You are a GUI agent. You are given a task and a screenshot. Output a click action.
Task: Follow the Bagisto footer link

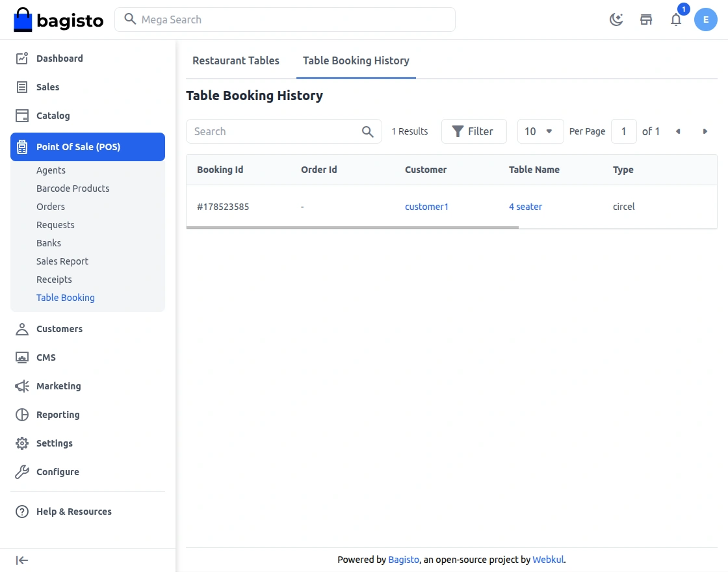404,560
